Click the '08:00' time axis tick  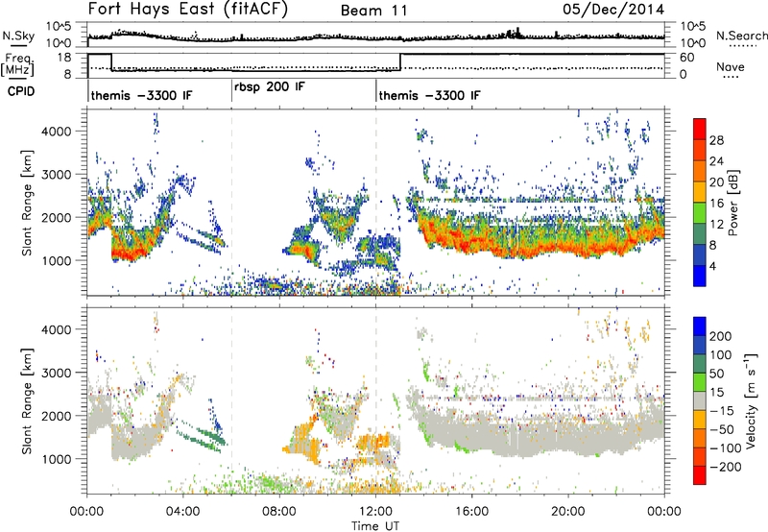click(279, 512)
